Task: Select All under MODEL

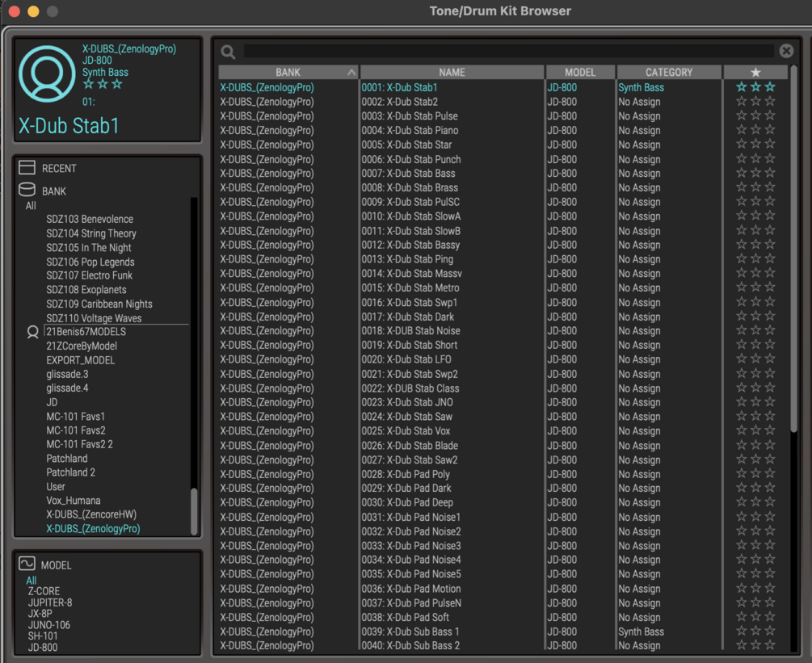Action: point(31,580)
